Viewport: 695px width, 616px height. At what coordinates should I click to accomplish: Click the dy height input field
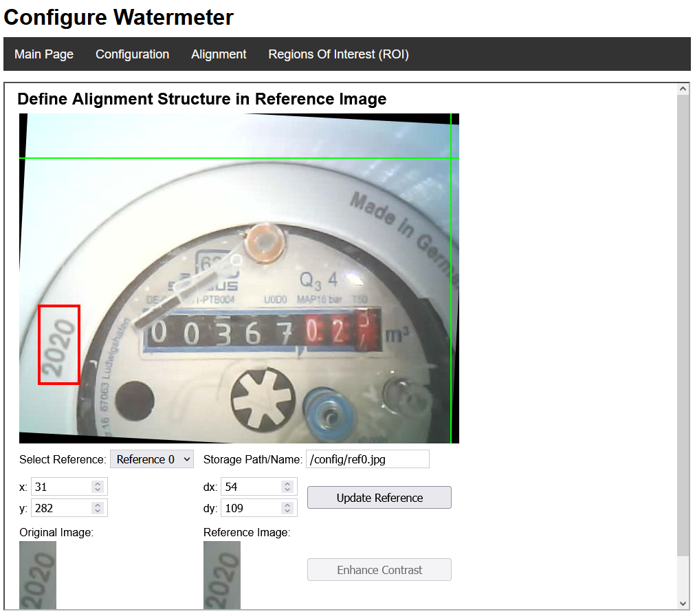coord(259,508)
